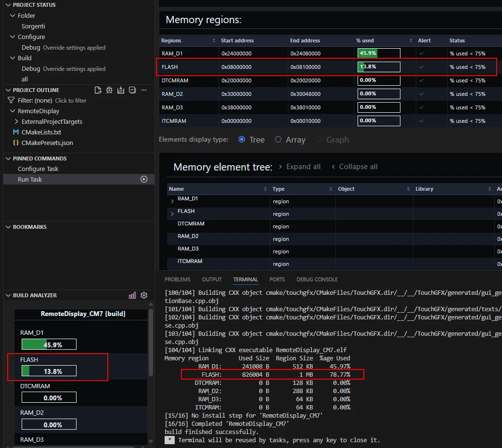The image size is (502, 448).
Task: Click the braces icon of CMakePresets.json
Action: (x=16, y=143)
